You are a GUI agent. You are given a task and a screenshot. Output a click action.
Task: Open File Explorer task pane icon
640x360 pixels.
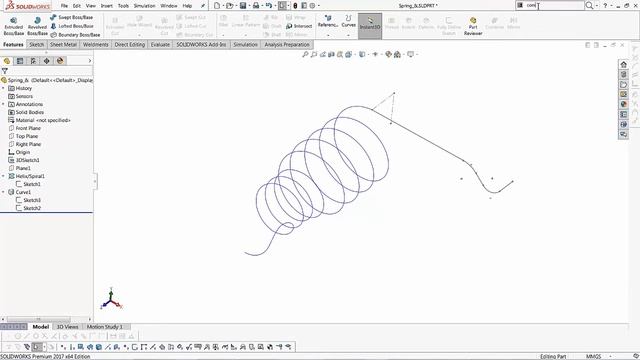pyautogui.click(x=623, y=84)
